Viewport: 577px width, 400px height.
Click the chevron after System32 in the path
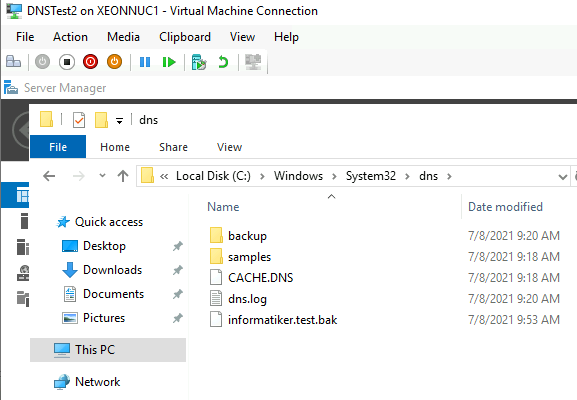(x=407, y=177)
